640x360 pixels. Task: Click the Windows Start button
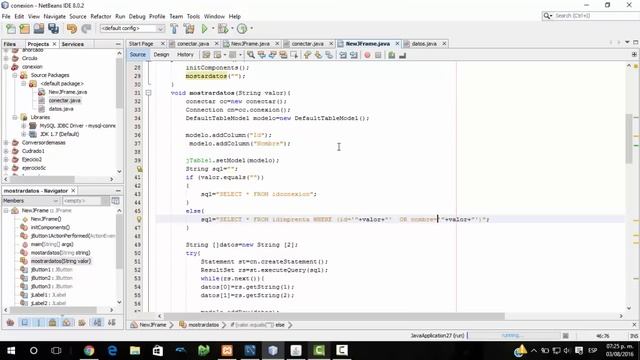click(11, 350)
